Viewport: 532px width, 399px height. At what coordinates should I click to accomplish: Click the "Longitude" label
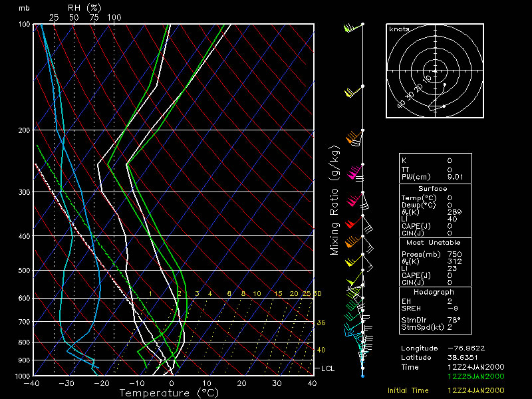pyautogui.click(x=420, y=348)
